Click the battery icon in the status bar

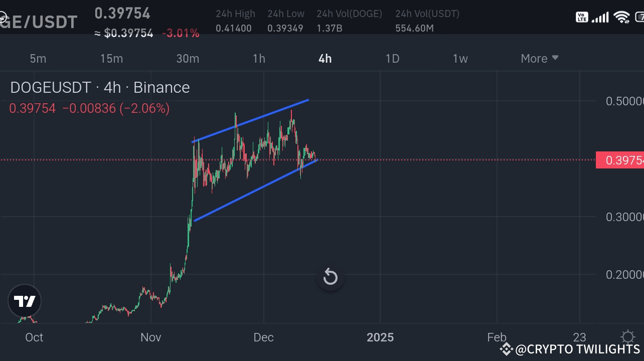tap(639, 18)
